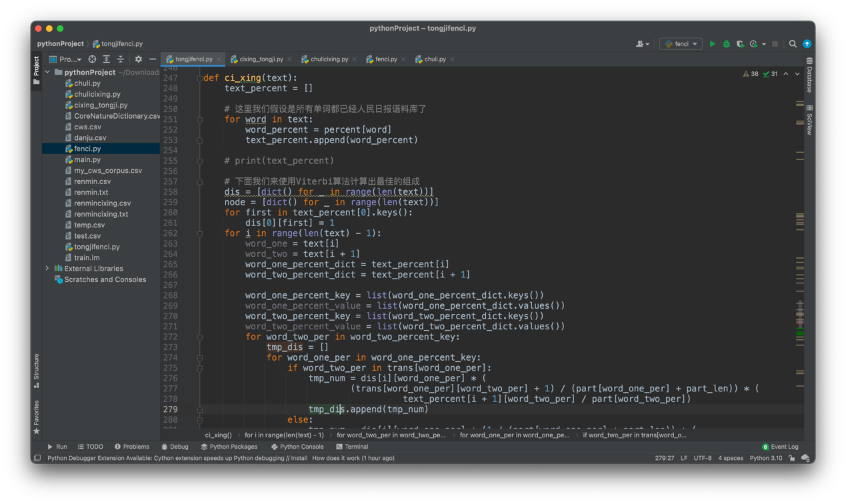This screenshot has width=846, height=504.
Task: Close the fenci.py editor tab
Action: tap(403, 59)
